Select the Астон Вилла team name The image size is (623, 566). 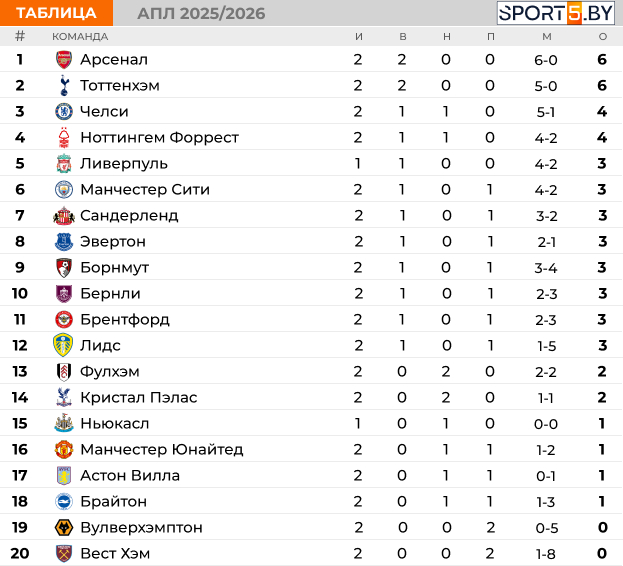[130, 475]
